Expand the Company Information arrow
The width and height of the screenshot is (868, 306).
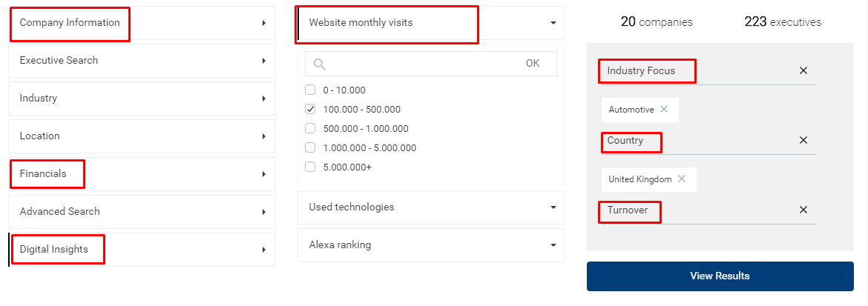264,23
